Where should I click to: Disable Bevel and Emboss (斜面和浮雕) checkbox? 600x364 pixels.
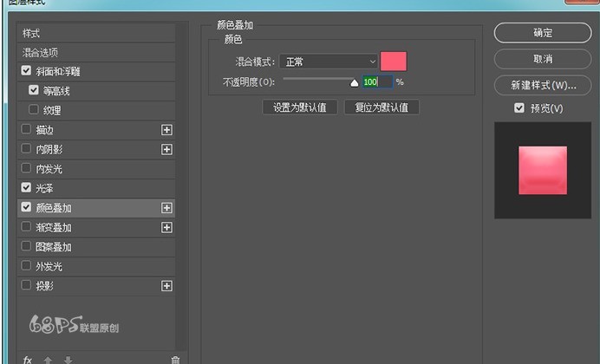click(26, 70)
